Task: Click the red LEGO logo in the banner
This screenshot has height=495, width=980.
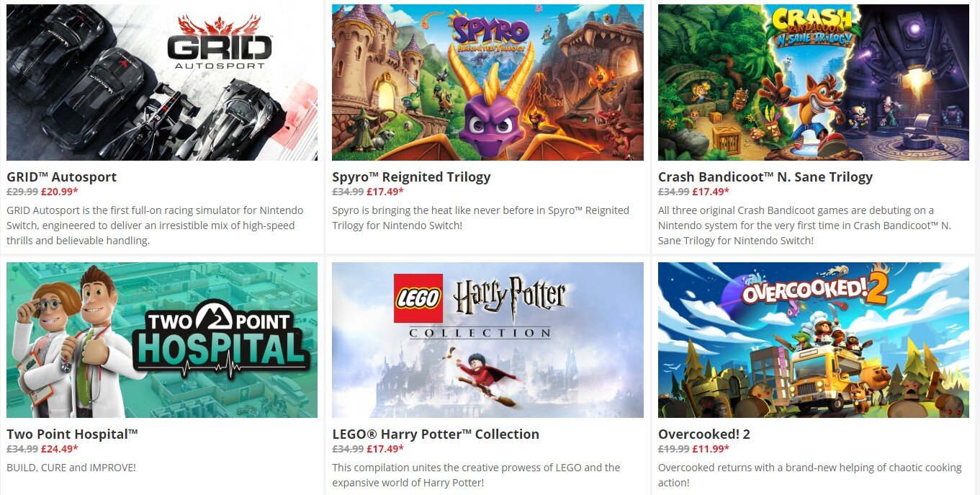Action: [418, 298]
